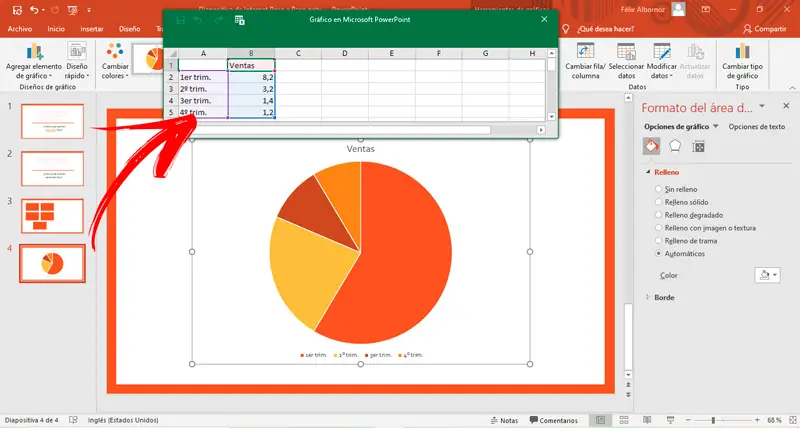Click column header C in chart sheet
This screenshot has height=428, width=800.
coord(298,53)
